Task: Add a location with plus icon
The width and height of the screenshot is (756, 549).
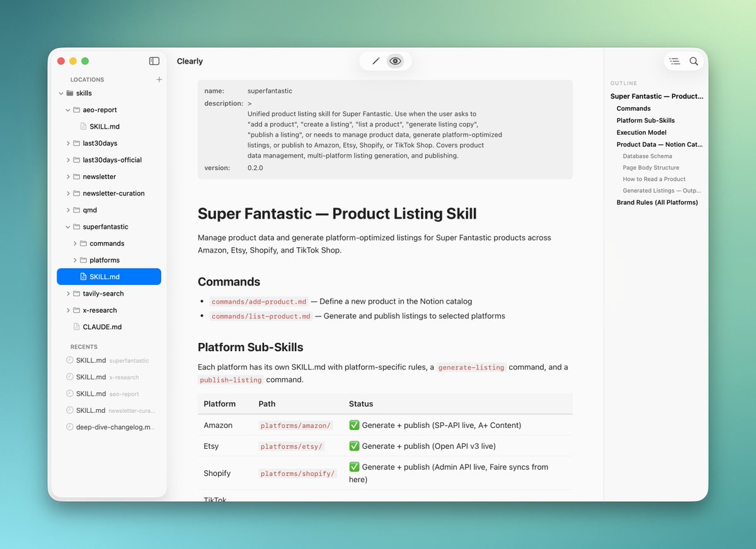Action: pyautogui.click(x=159, y=79)
